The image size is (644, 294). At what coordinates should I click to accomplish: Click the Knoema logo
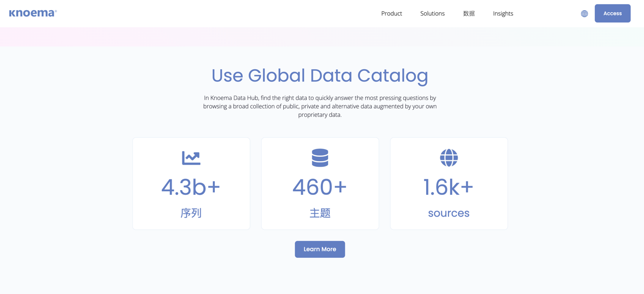[33, 13]
